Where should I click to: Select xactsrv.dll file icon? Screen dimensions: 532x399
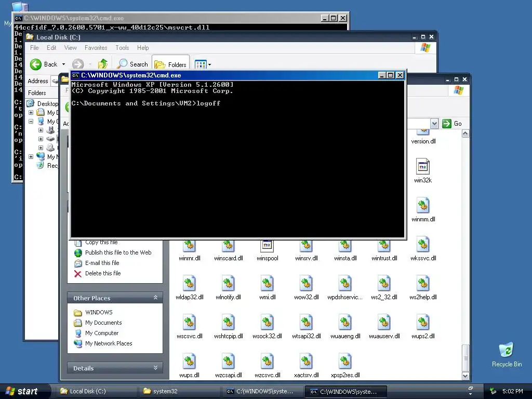[307, 362]
